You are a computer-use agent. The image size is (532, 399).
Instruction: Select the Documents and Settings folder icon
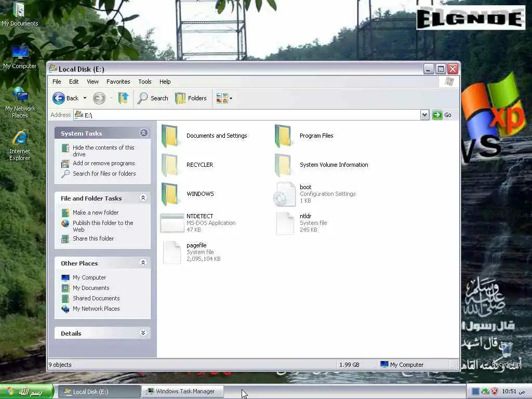(x=170, y=136)
